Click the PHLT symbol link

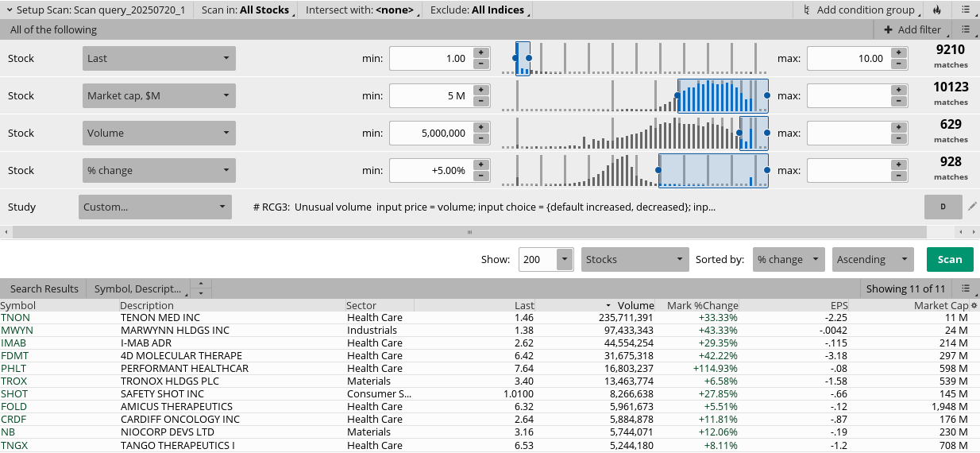pos(14,368)
